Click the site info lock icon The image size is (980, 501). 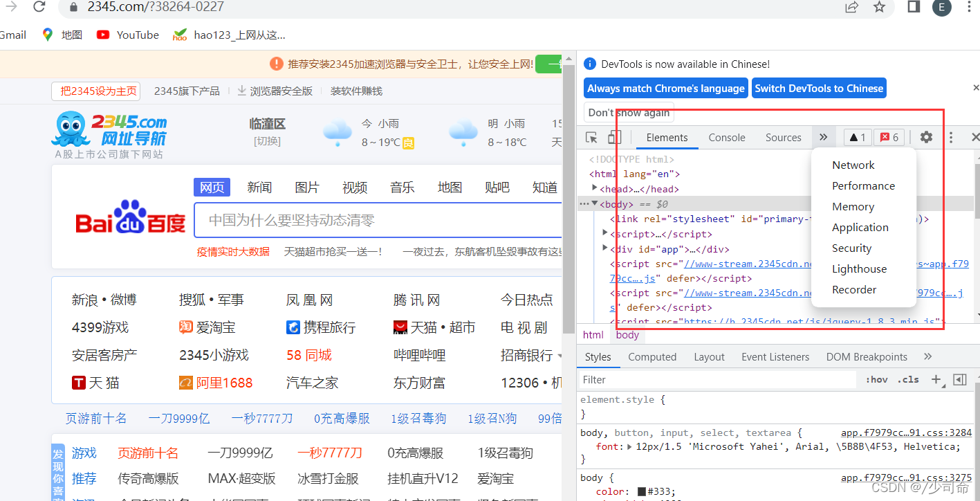coord(73,7)
